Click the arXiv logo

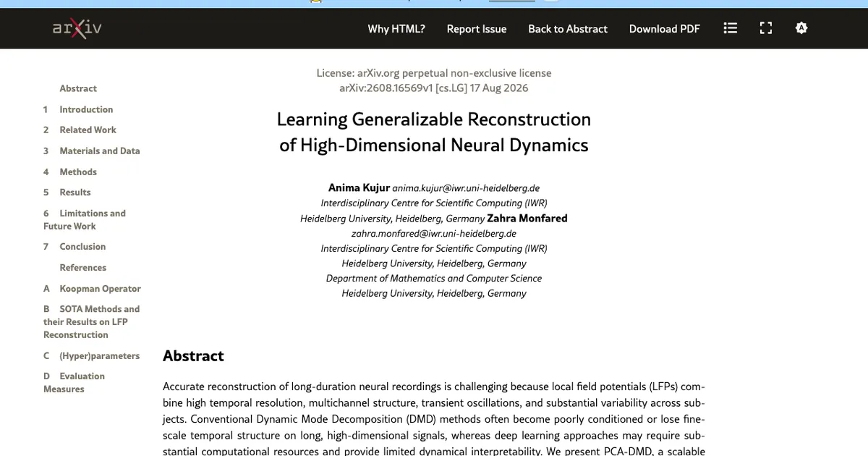click(x=77, y=28)
